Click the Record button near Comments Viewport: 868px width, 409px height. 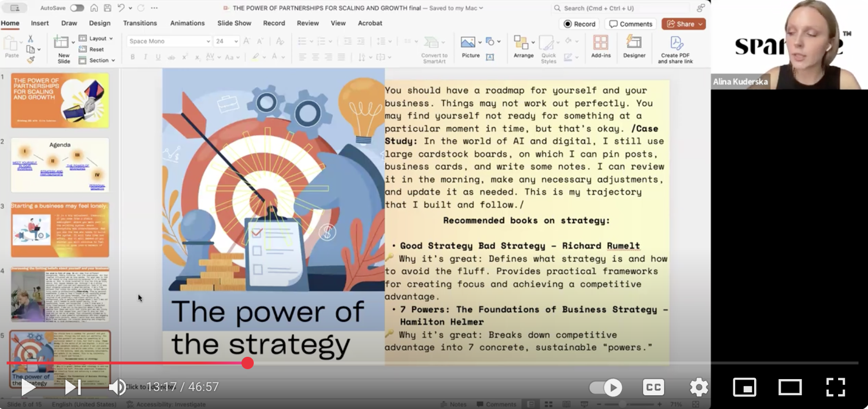580,24
